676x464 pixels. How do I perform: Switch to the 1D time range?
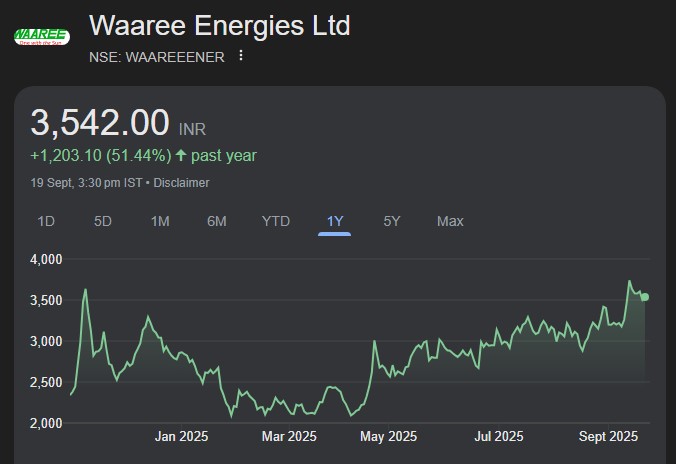pos(46,221)
